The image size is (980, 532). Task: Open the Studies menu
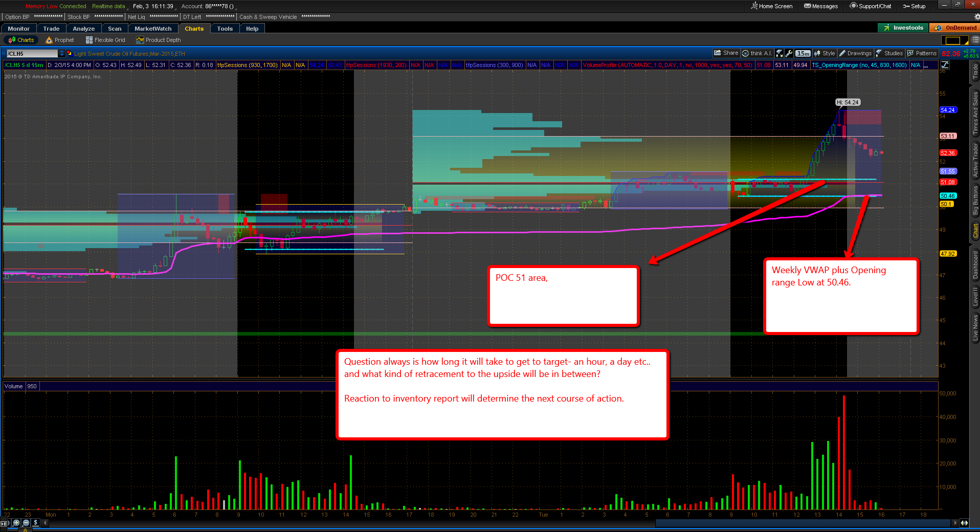[x=889, y=53]
